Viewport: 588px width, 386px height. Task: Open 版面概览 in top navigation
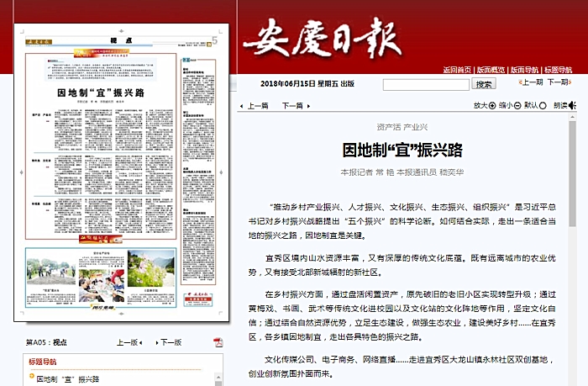(491, 70)
